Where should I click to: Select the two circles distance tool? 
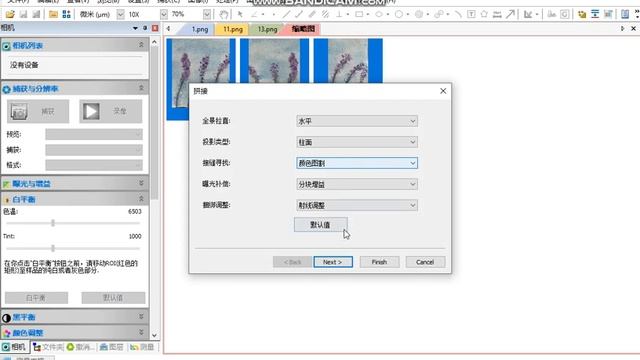coord(439,14)
